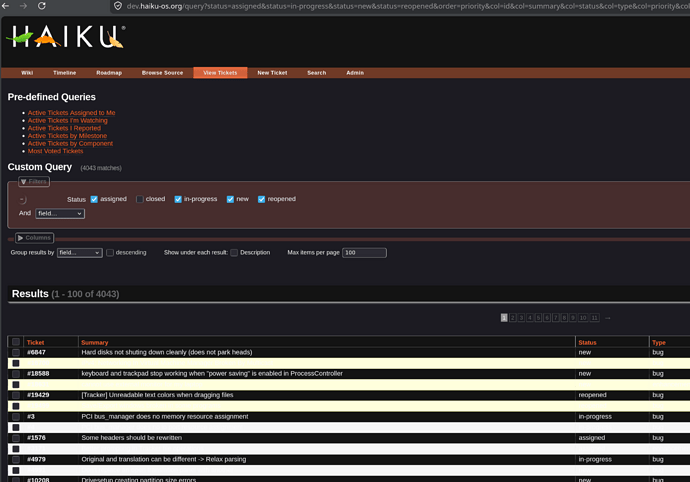Sort by the Ticket column header
Viewport: 690px width, 482px height.
click(35, 342)
